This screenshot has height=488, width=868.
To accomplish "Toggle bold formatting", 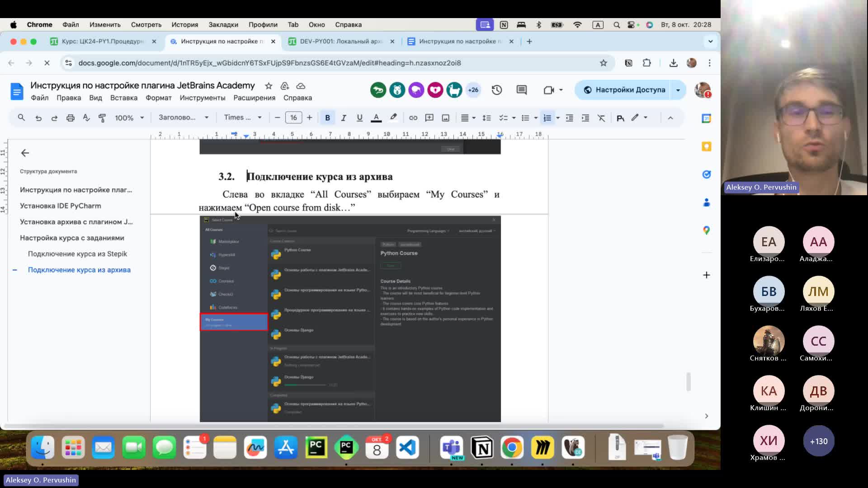I will click(x=327, y=118).
